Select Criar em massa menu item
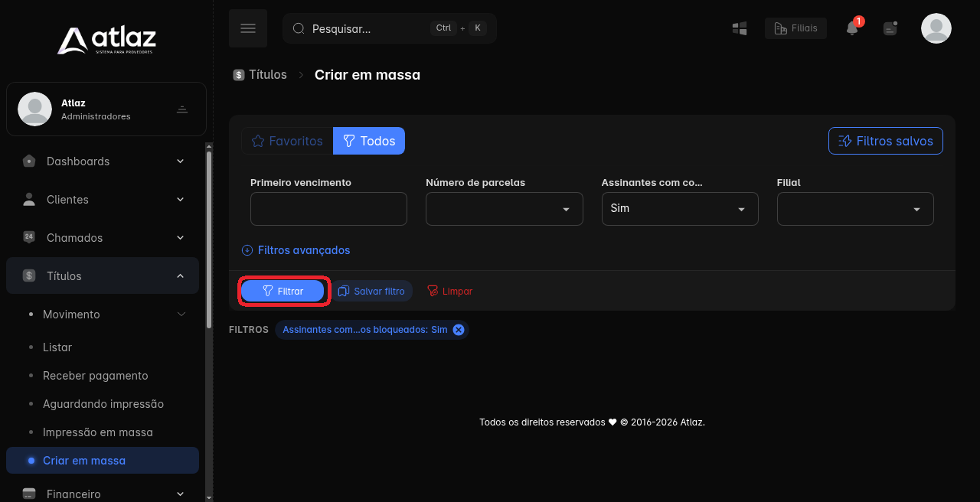This screenshot has width=980, height=502. (103, 461)
